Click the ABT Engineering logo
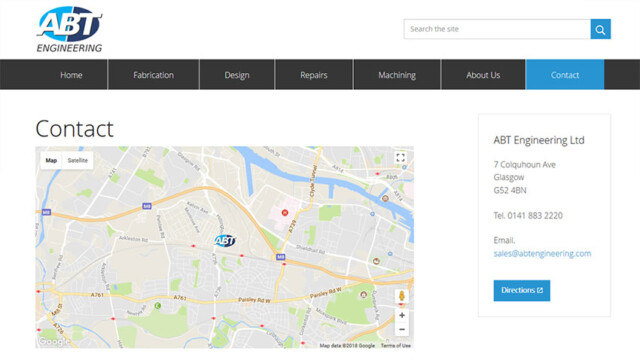640x360 pixels. pyautogui.click(x=69, y=29)
